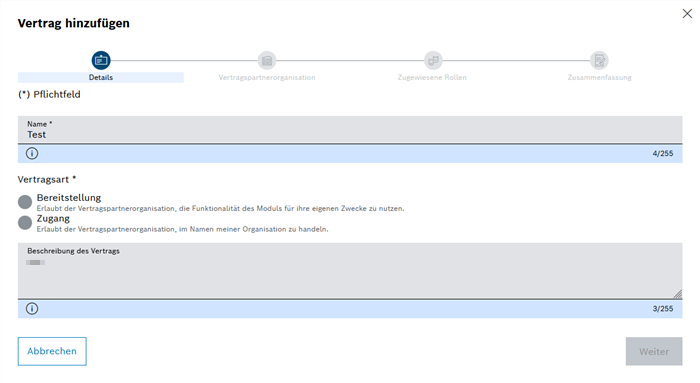Click the Abbrechen button

[x=52, y=351]
